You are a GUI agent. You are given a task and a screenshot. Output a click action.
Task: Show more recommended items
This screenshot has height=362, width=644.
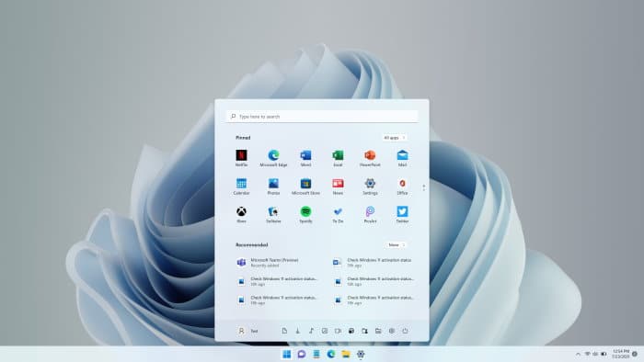[x=397, y=244]
